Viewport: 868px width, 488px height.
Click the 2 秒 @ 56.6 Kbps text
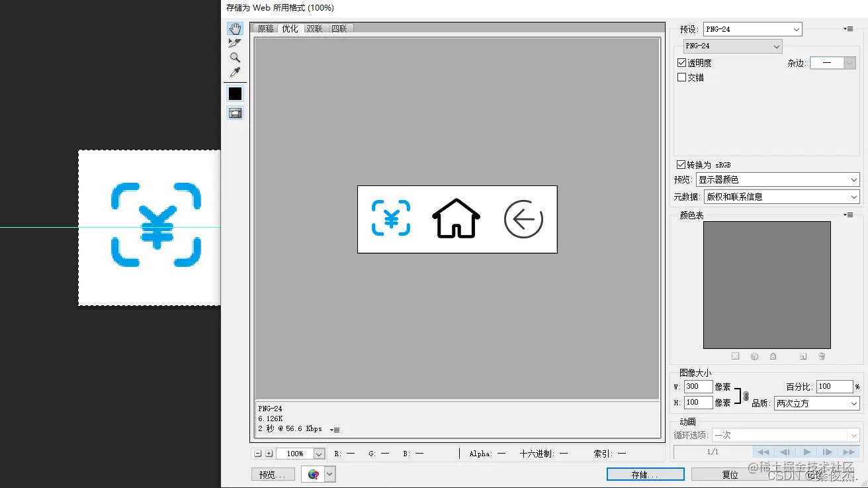pos(290,429)
